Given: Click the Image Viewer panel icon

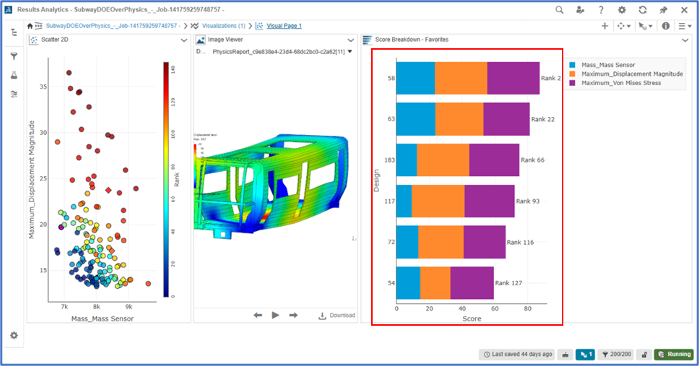Looking at the screenshot, I should pos(200,40).
